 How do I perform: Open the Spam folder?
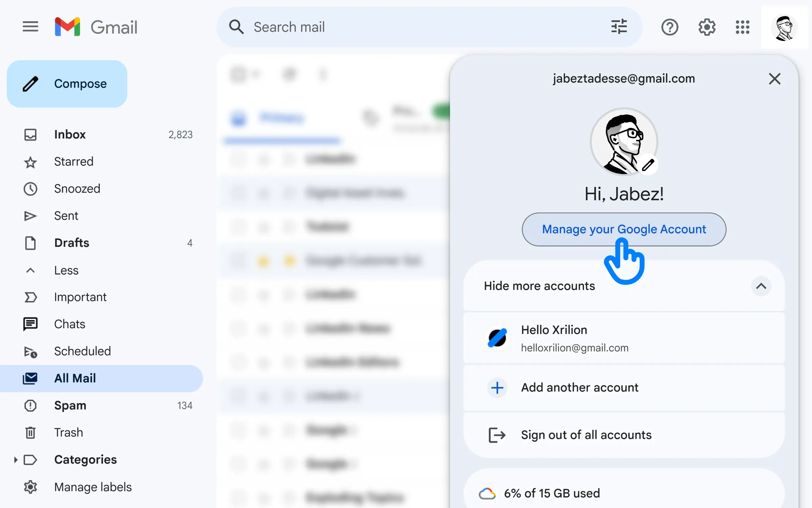click(x=101, y=405)
